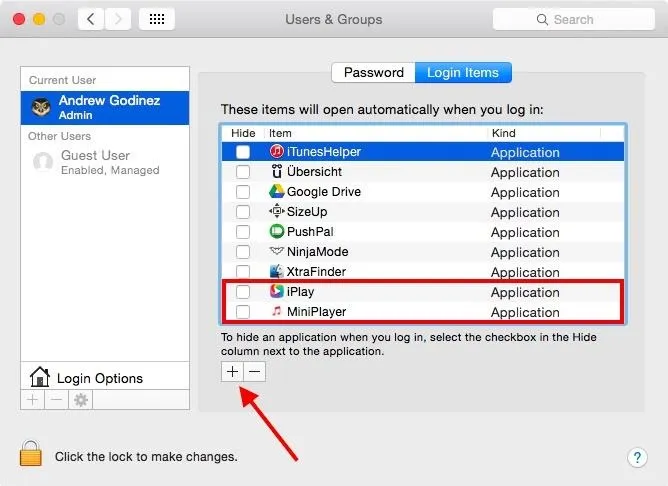
Task: Toggle Hide checkbox for iTunesHelper
Action: [243, 152]
